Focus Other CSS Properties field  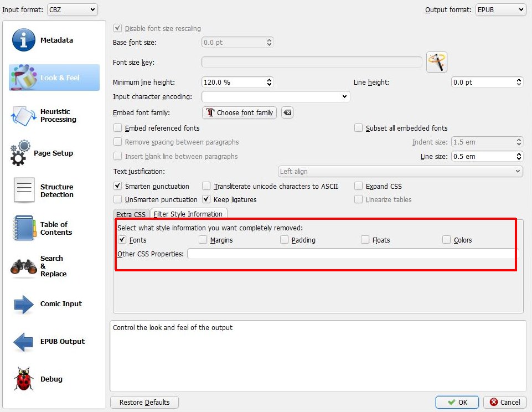(353, 254)
